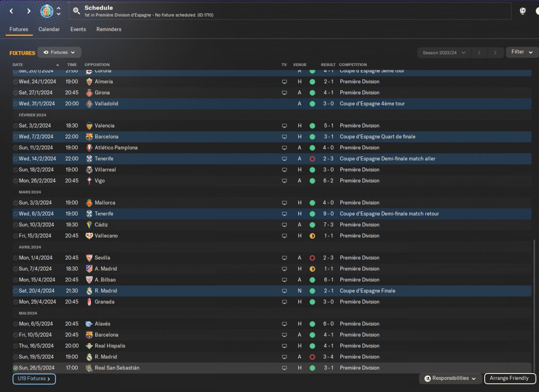Click the Arrange Friendly button
Image resolution: width=539 pixels, height=392 pixels.
(510, 379)
